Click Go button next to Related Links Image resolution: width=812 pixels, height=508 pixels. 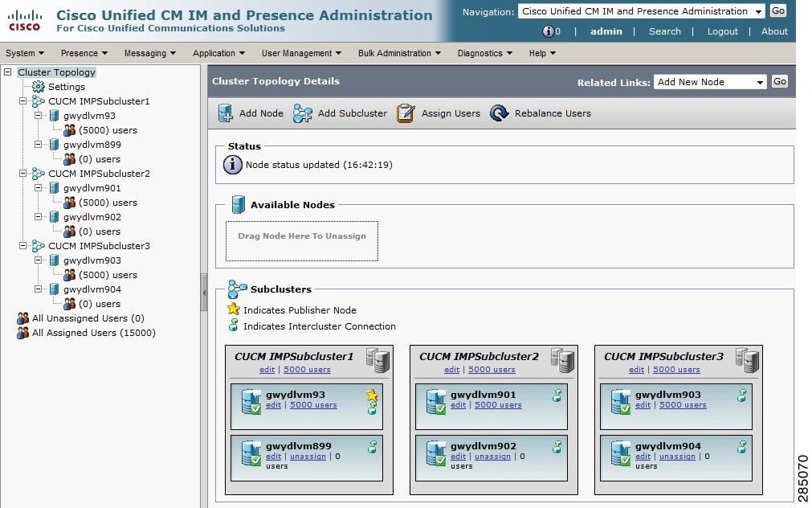(x=780, y=81)
